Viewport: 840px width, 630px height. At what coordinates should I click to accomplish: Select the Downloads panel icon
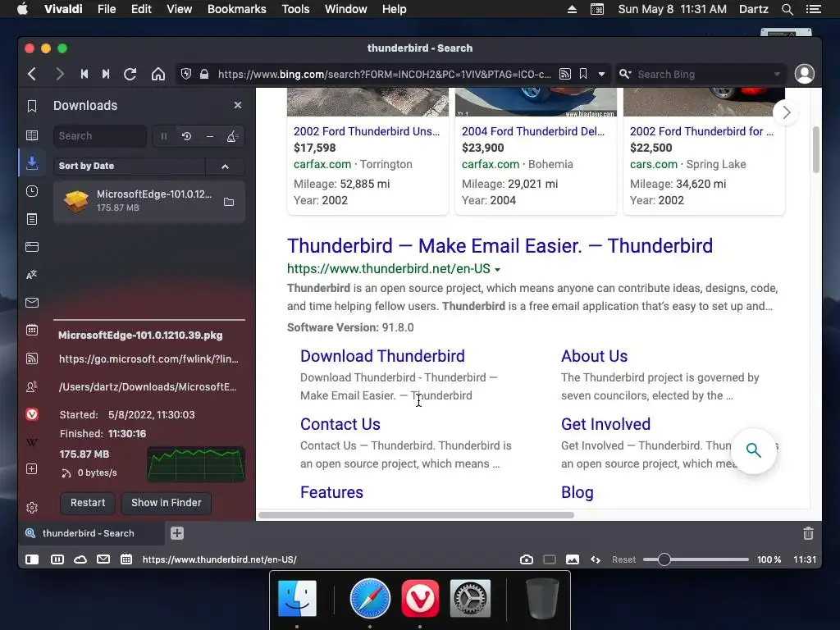(x=32, y=163)
